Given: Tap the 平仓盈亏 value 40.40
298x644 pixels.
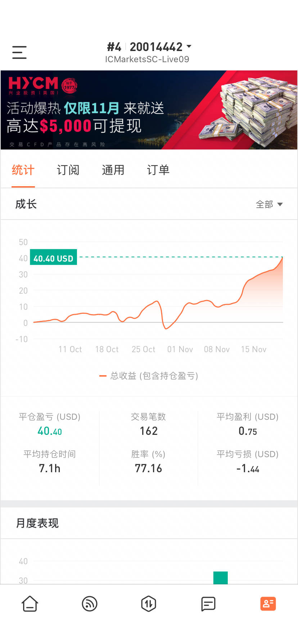Looking at the screenshot, I should coord(50,431).
